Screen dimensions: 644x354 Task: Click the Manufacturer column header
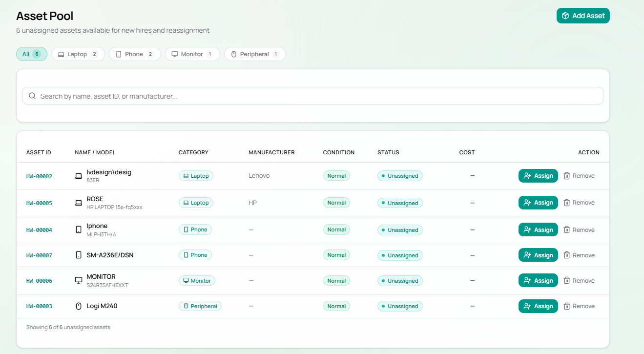[x=271, y=152]
